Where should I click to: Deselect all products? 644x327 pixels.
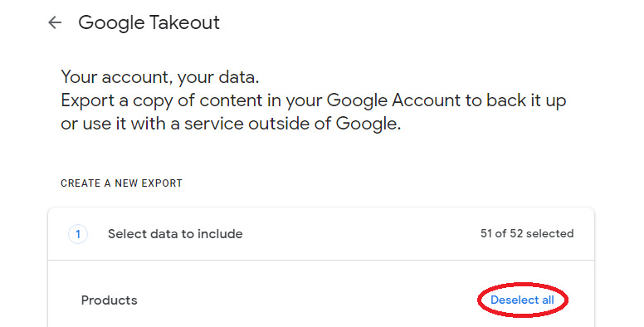coord(522,300)
